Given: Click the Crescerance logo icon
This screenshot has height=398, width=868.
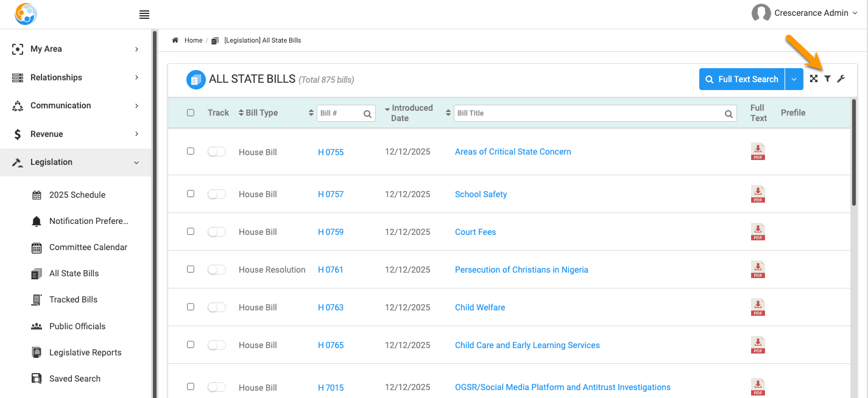Looking at the screenshot, I should (26, 13).
